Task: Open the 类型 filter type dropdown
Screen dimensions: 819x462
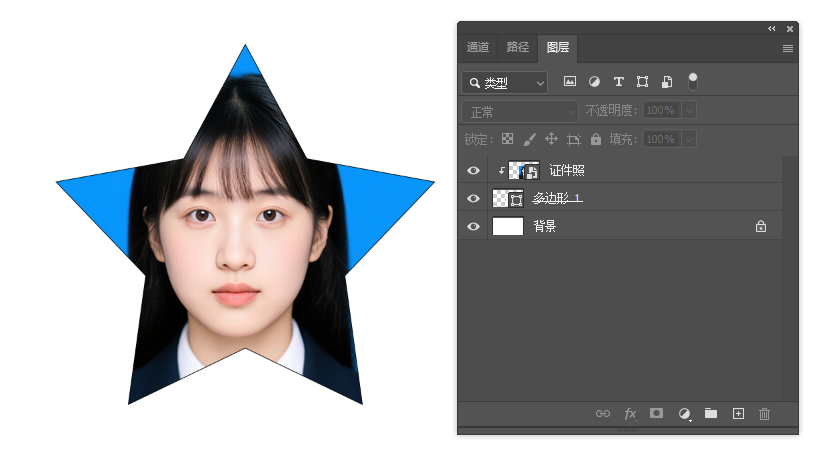Action: pyautogui.click(x=505, y=82)
